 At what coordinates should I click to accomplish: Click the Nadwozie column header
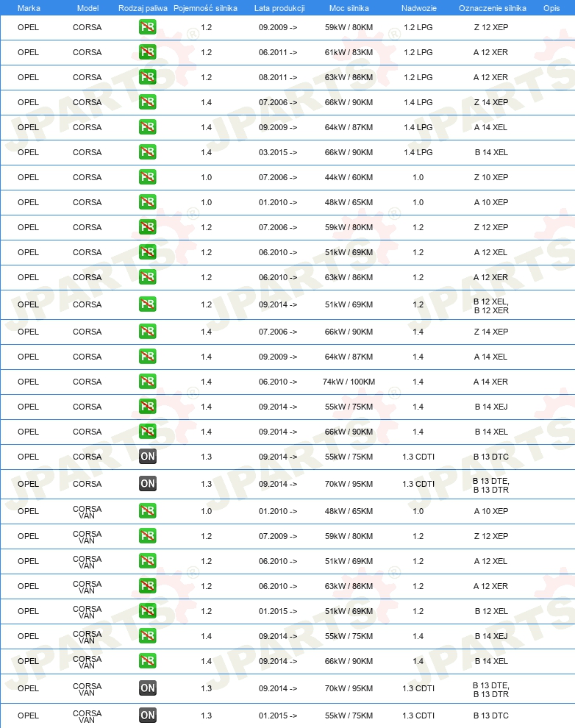pyautogui.click(x=419, y=8)
